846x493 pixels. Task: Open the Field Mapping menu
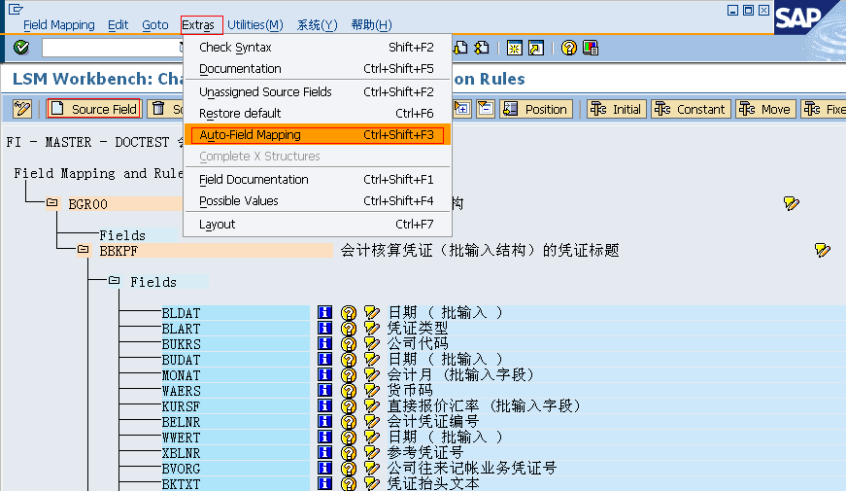[x=59, y=25]
